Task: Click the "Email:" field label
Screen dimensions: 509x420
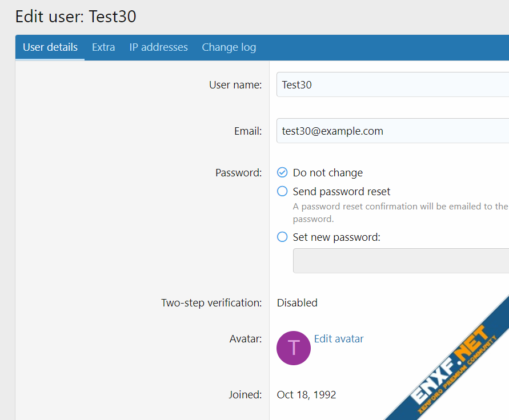Action: click(x=247, y=131)
